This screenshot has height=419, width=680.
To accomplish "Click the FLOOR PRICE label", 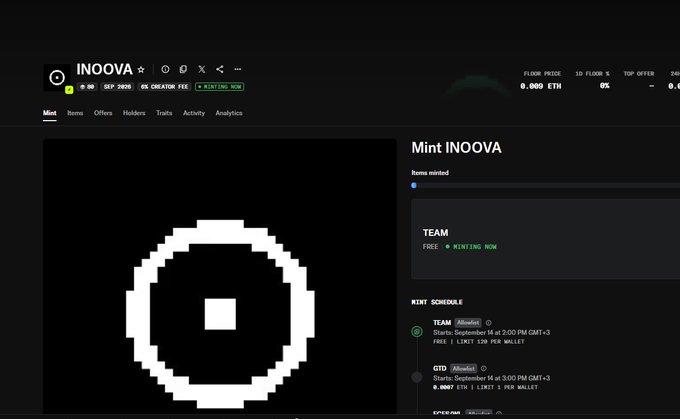I will 542,74.
